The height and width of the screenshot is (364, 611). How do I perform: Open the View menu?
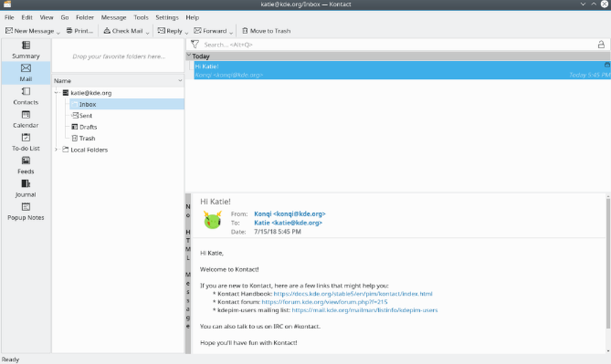(46, 17)
